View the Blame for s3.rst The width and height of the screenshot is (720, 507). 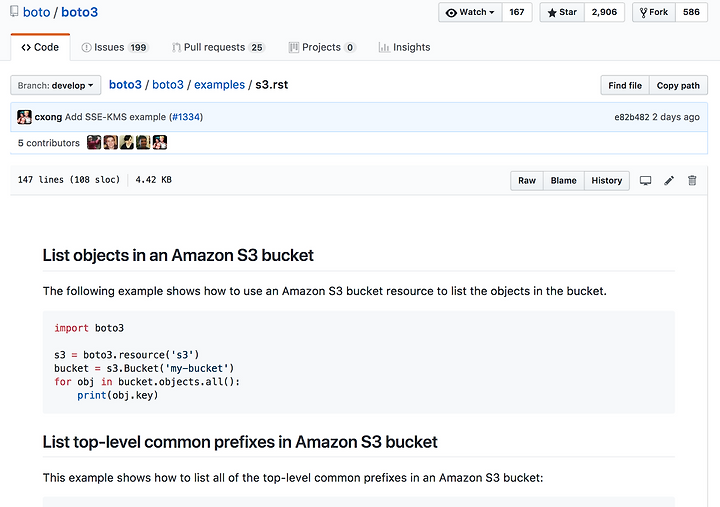point(563,180)
